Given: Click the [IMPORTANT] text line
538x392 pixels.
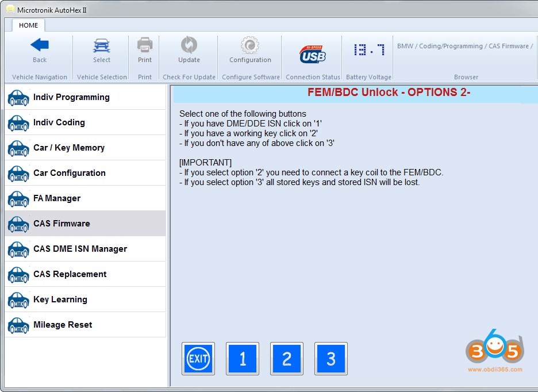Looking at the screenshot, I should point(206,162).
